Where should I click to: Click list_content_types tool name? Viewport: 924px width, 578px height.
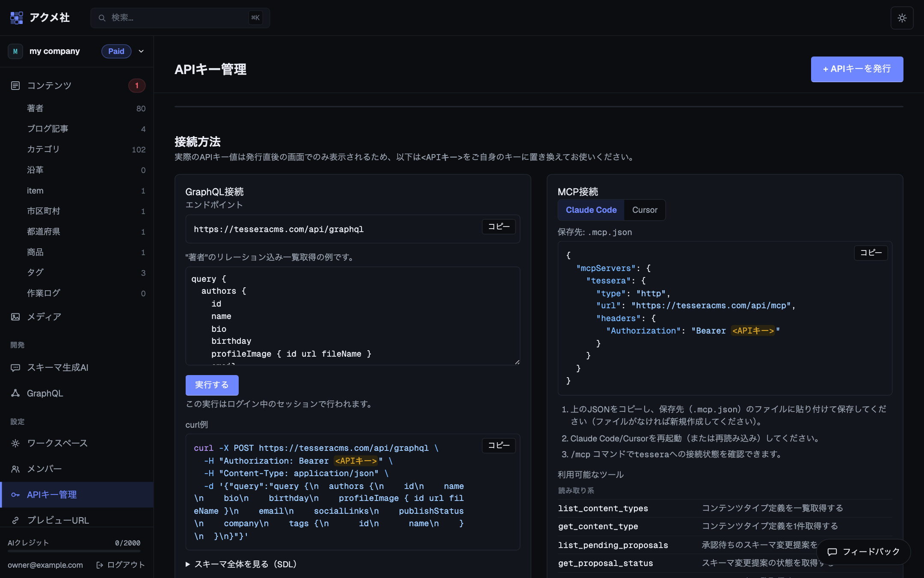pos(603,509)
